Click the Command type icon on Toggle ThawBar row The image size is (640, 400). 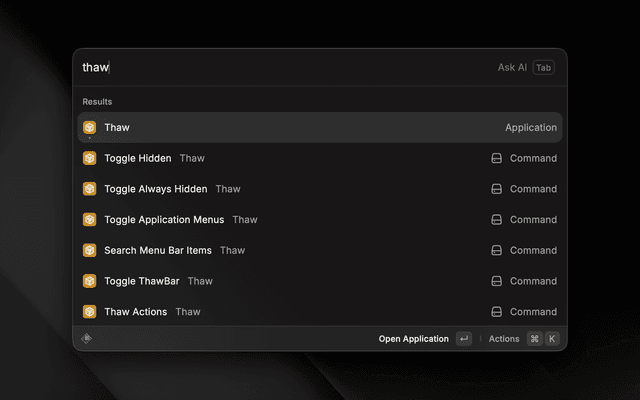point(496,281)
